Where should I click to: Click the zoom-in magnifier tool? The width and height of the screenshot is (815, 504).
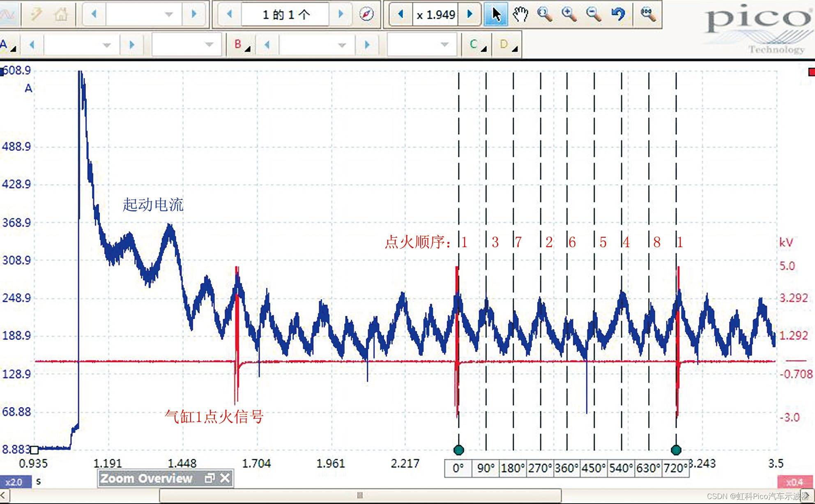569,15
